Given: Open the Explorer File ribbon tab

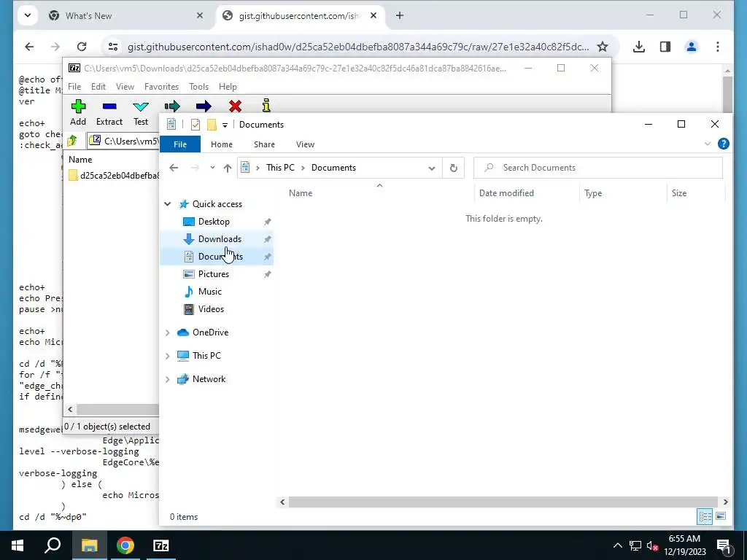Looking at the screenshot, I should (180, 144).
